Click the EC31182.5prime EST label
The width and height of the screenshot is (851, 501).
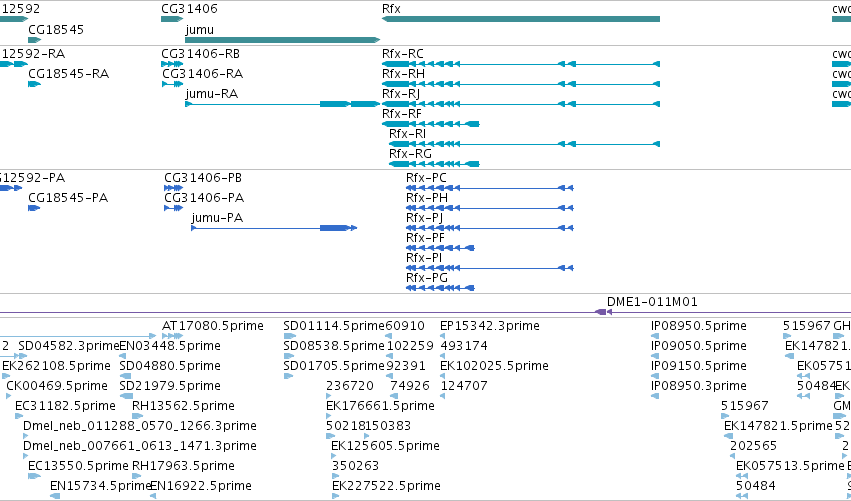pyautogui.click(x=65, y=407)
